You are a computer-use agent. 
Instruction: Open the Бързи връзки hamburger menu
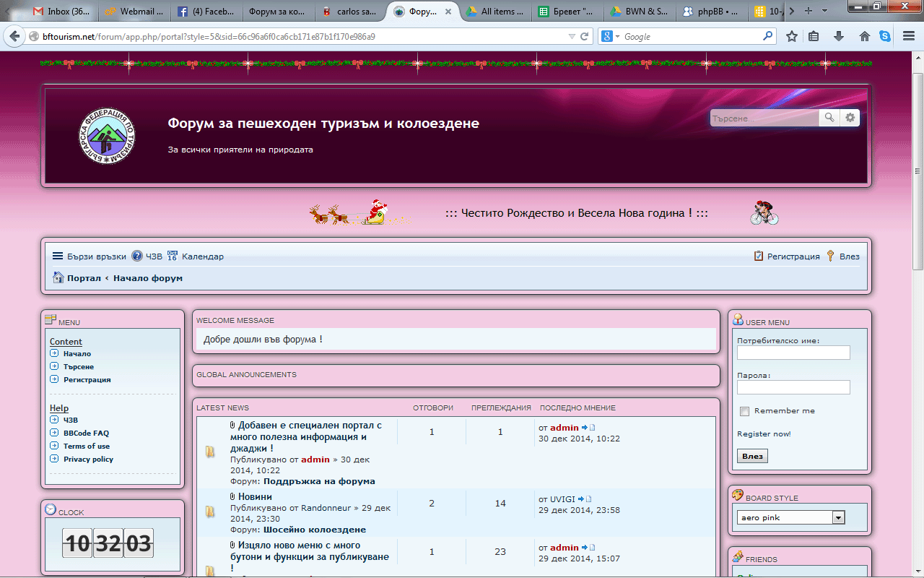pos(89,256)
